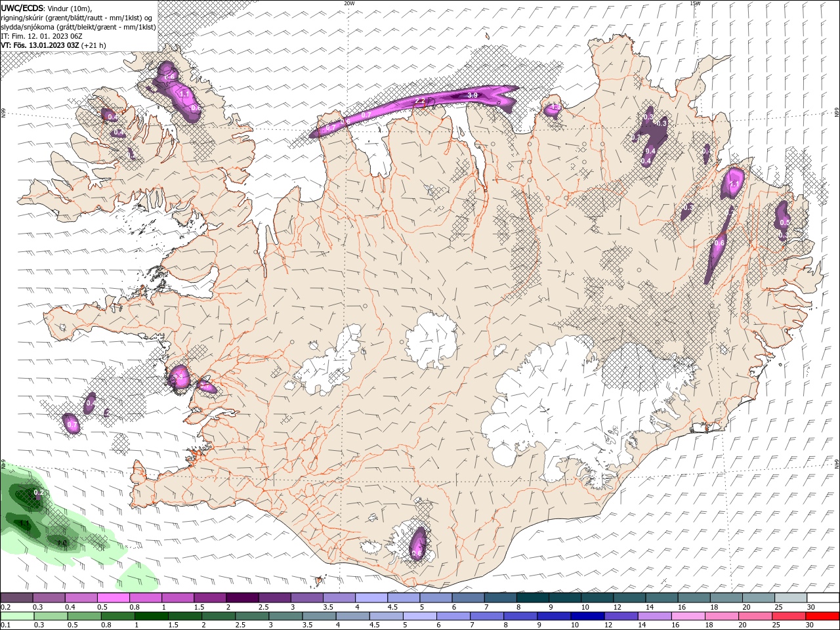Click the 0.2 value in the green rain area

(x=38, y=492)
